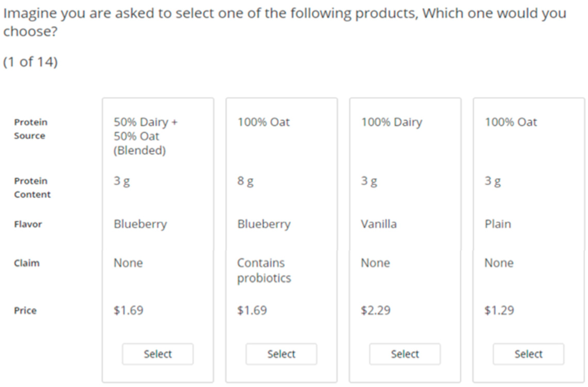Image resolution: width=588 pixels, height=387 pixels.
Task: Click the Protein Source row label
Action: pos(31,129)
